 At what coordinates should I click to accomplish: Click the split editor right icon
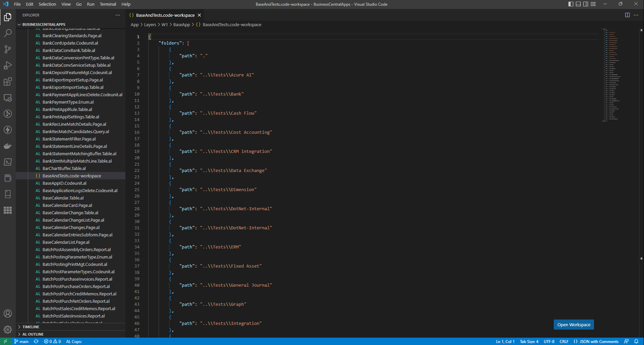click(627, 15)
